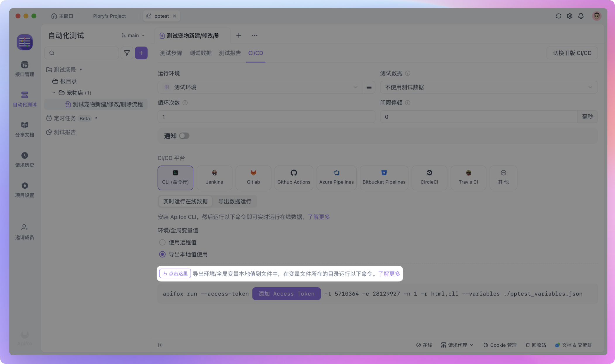Expand the 测试数据 dropdown
615x364 pixels.
point(488,87)
